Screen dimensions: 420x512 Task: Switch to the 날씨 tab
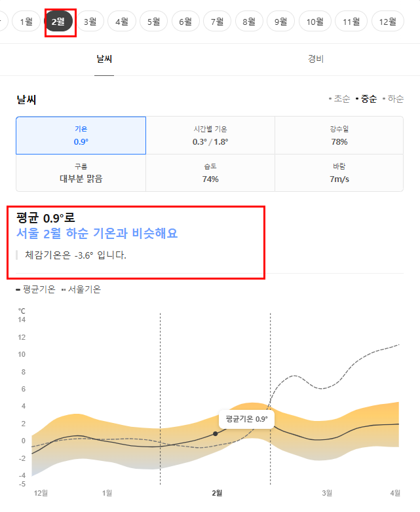tap(104, 59)
